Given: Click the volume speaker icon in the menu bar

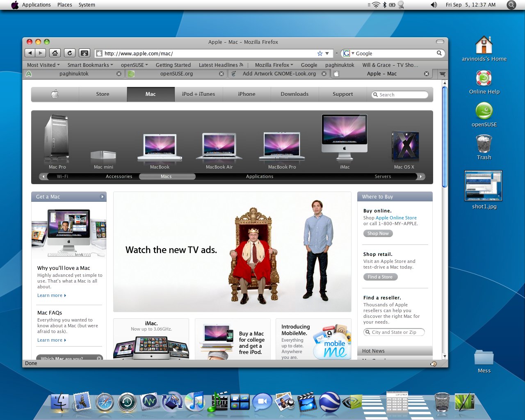Looking at the screenshot, I should [x=434, y=5].
